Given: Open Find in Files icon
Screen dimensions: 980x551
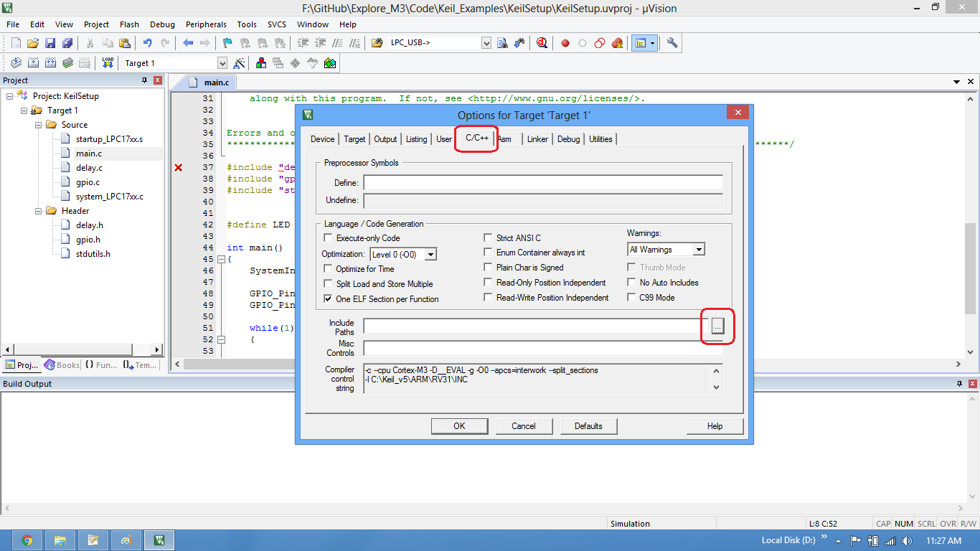Looking at the screenshot, I should [377, 43].
